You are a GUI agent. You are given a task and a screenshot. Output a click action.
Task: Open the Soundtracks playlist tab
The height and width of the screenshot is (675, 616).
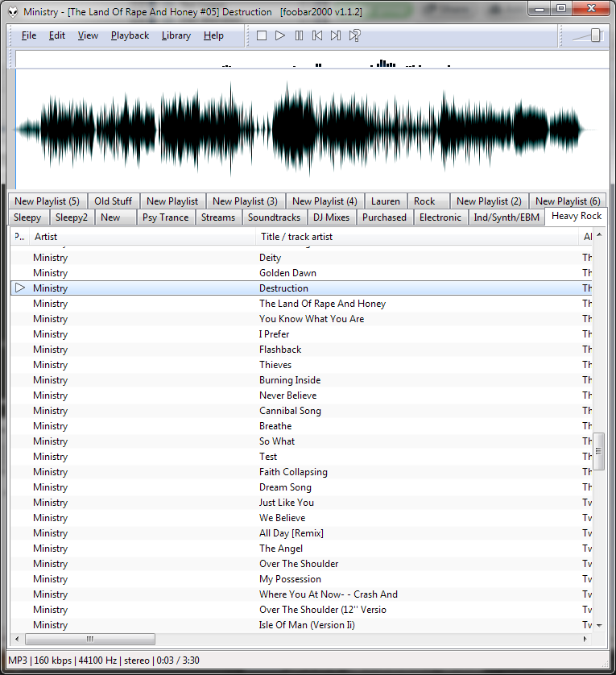point(275,217)
